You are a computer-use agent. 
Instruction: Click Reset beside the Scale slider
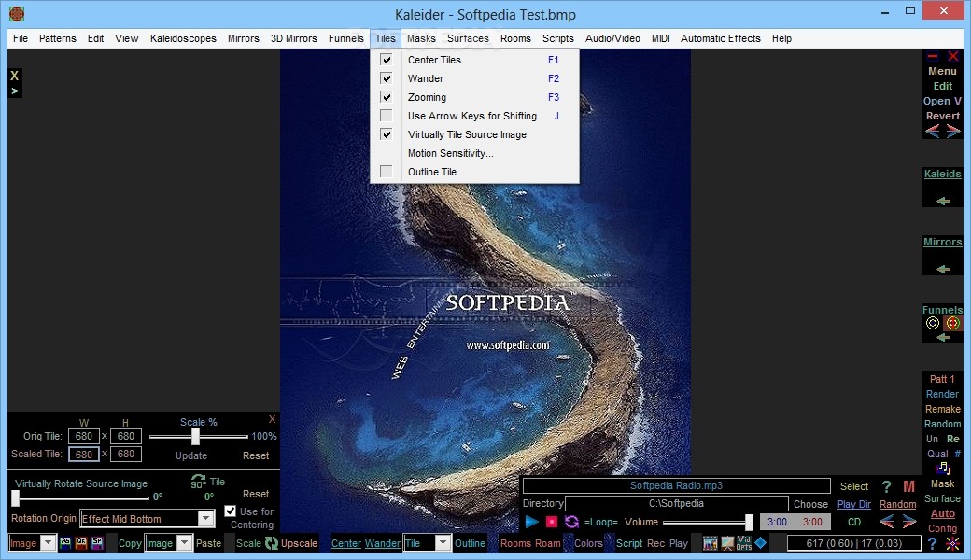(x=256, y=455)
